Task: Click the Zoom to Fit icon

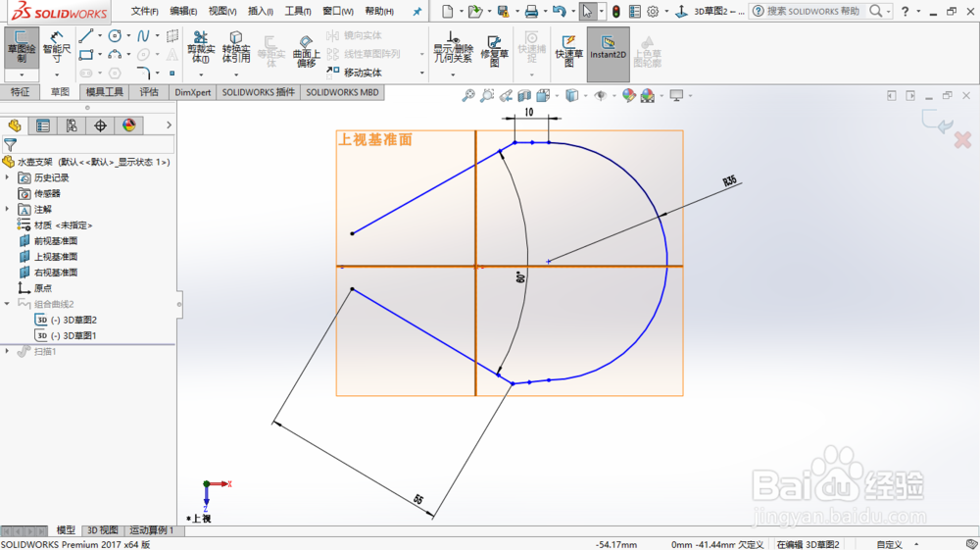Action: (468, 96)
